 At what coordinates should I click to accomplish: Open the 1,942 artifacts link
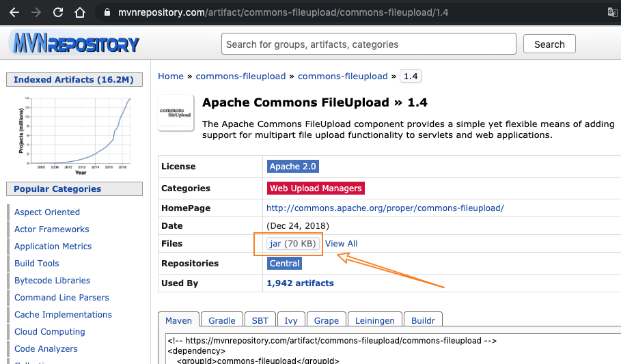coord(300,283)
